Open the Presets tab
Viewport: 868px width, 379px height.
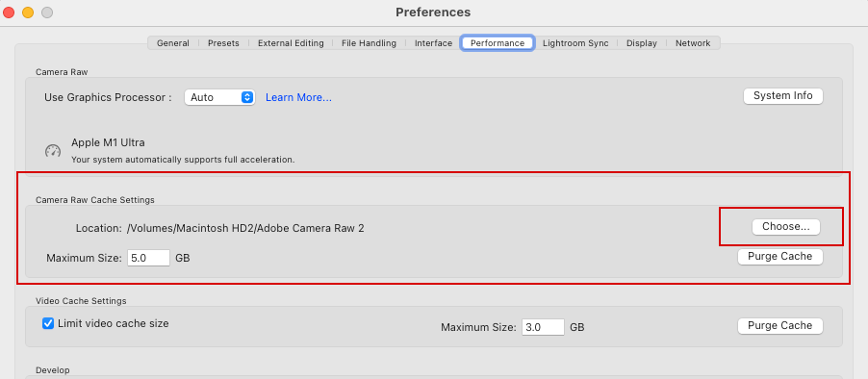click(223, 43)
